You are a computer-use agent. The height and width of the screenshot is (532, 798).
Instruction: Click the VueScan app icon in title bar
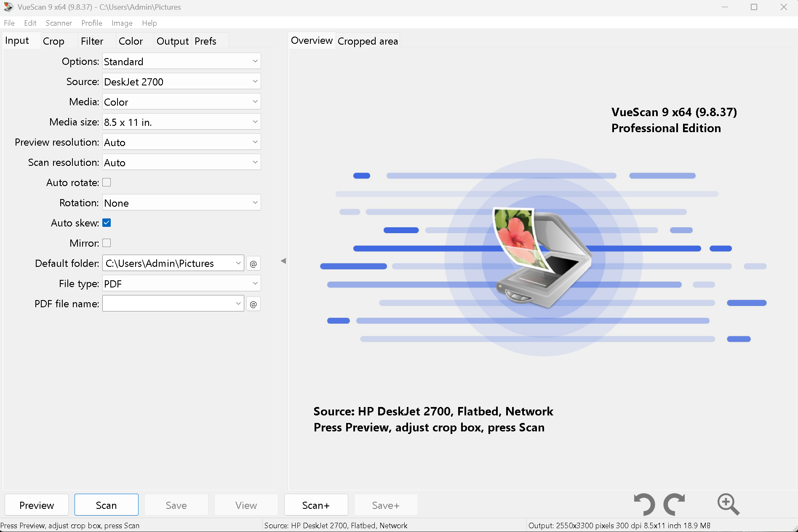[8, 7]
